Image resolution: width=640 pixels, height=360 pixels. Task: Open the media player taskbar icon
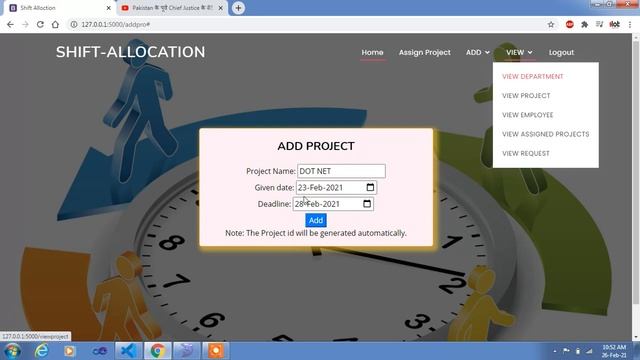69,351
